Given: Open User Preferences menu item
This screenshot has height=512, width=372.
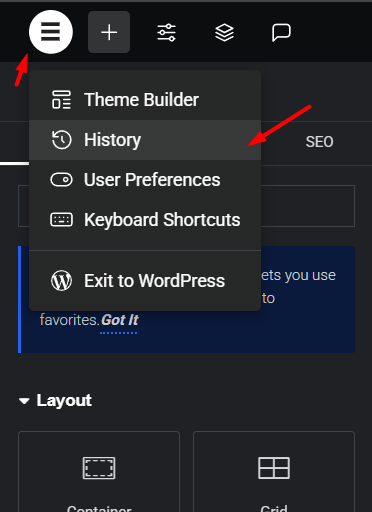Looking at the screenshot, I should 145,180.
